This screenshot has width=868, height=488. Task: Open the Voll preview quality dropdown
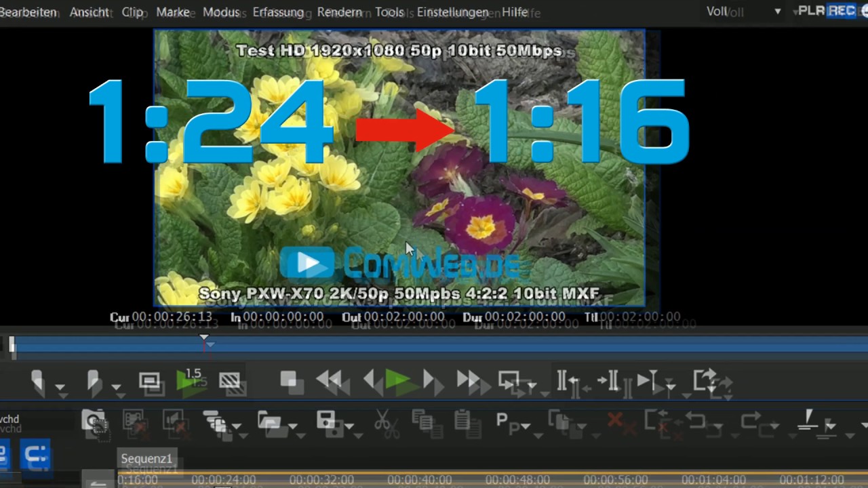click(x=744, y=12)
